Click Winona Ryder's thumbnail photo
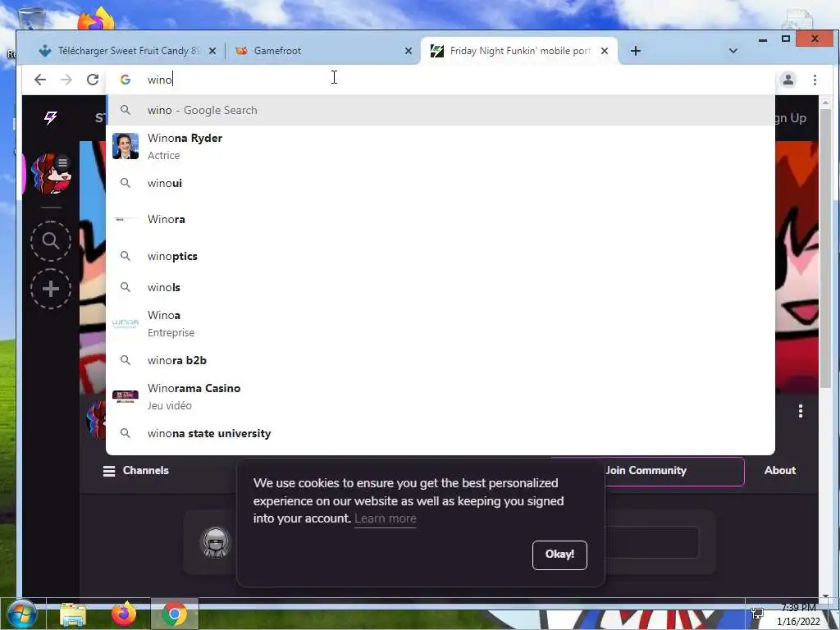 [x=126, y=146]
